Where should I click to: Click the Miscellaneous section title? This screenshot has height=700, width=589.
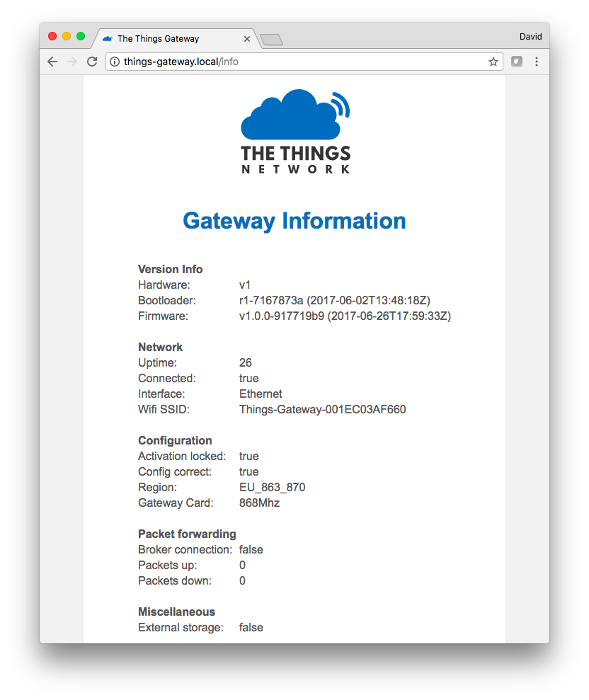click(176, 612)
